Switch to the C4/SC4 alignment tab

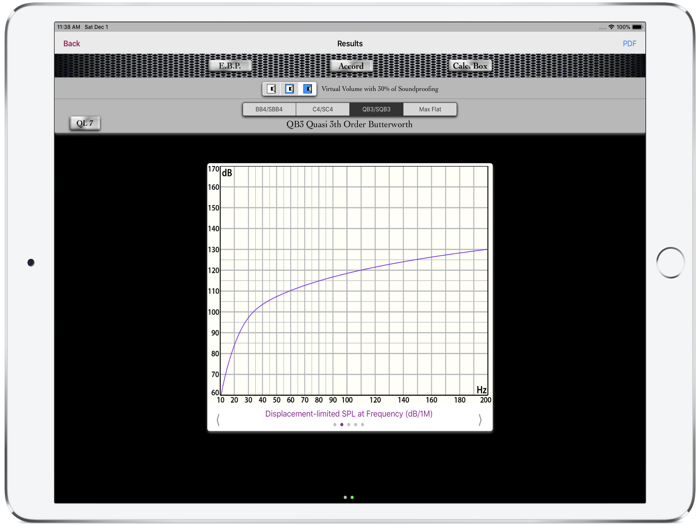(323, 110)
